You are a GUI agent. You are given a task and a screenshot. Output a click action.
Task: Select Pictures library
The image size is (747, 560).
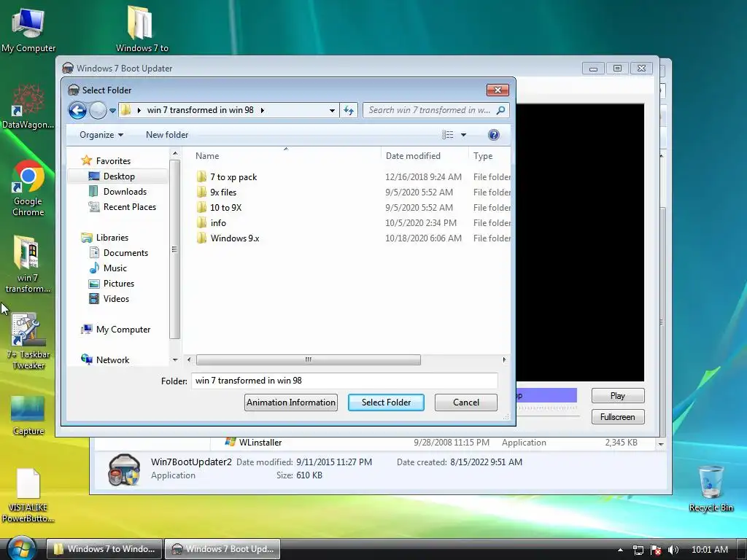point(118,284)
